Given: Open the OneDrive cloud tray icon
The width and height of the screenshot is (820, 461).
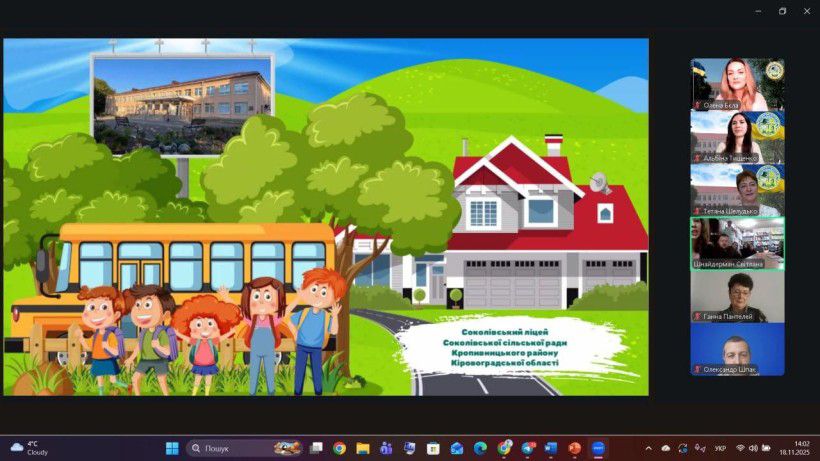Looking at the screenshot, I should [666, 448].
